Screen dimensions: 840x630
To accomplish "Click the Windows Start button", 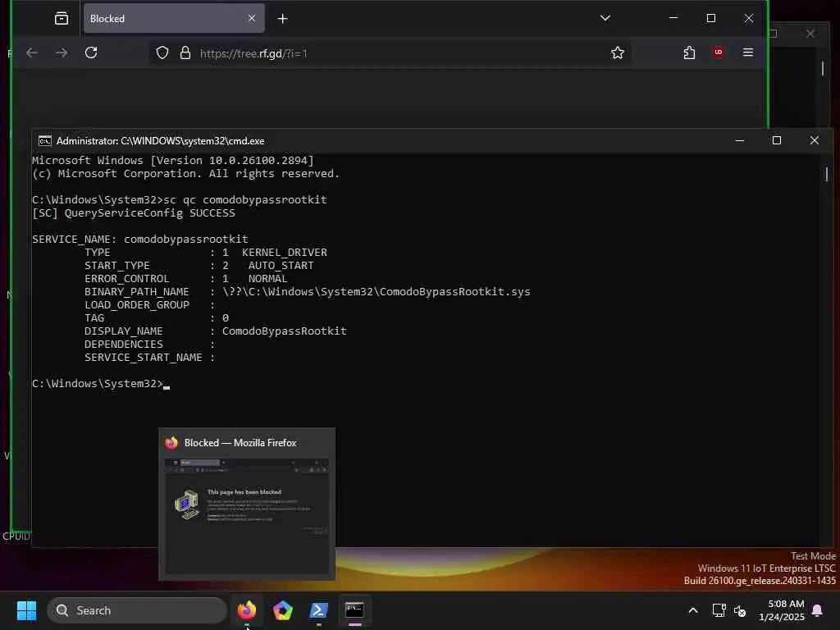I will [x=26, y=610].
